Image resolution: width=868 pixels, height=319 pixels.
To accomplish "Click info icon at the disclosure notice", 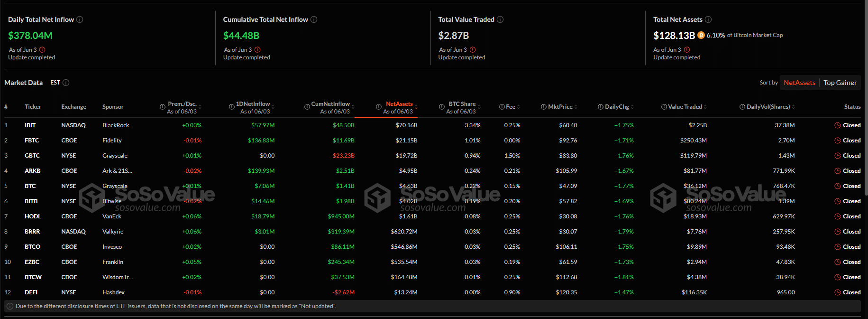I will (10, 306).
